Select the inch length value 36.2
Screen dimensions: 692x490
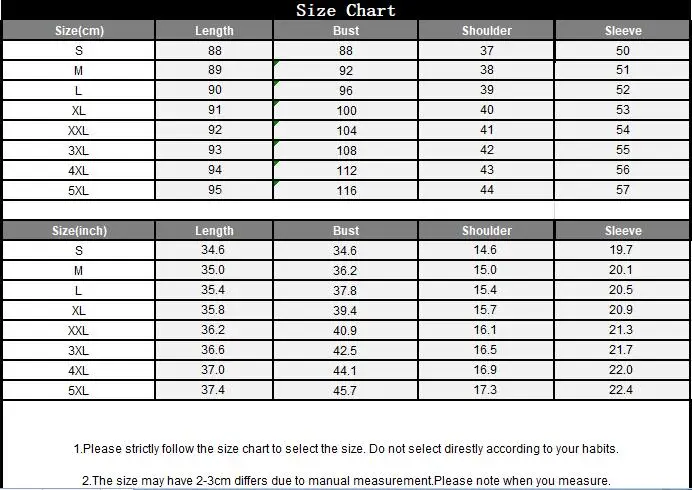point(213,330)
